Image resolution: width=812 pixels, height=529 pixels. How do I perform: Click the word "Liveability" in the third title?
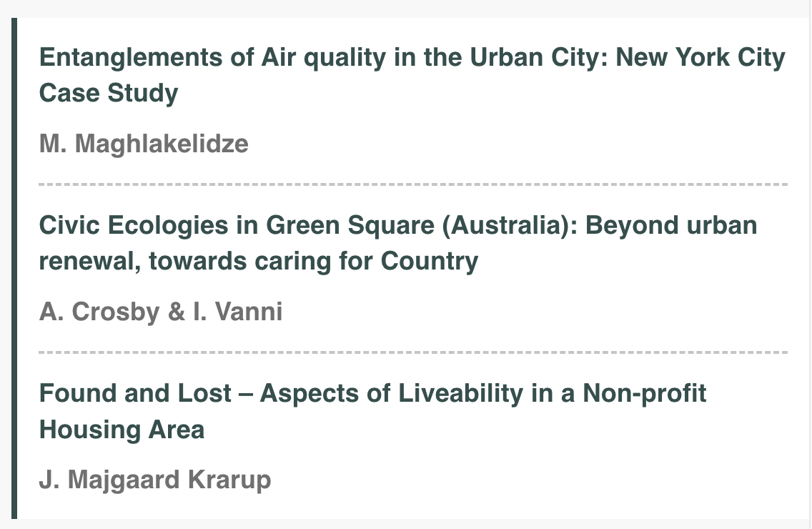pos(461,393)
